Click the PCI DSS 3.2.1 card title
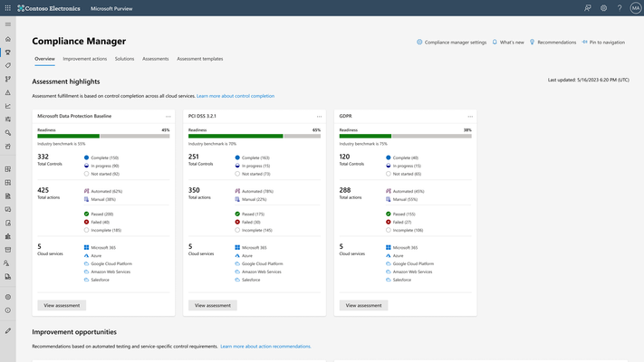The image size is (644, 362). pyautogui.click(x=202, y=116)
